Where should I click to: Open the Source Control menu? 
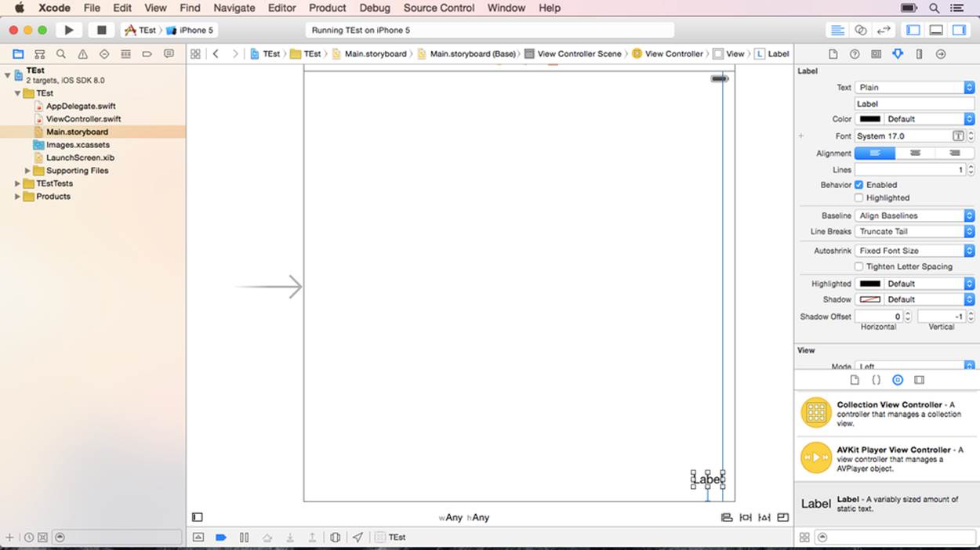[439, 8]
